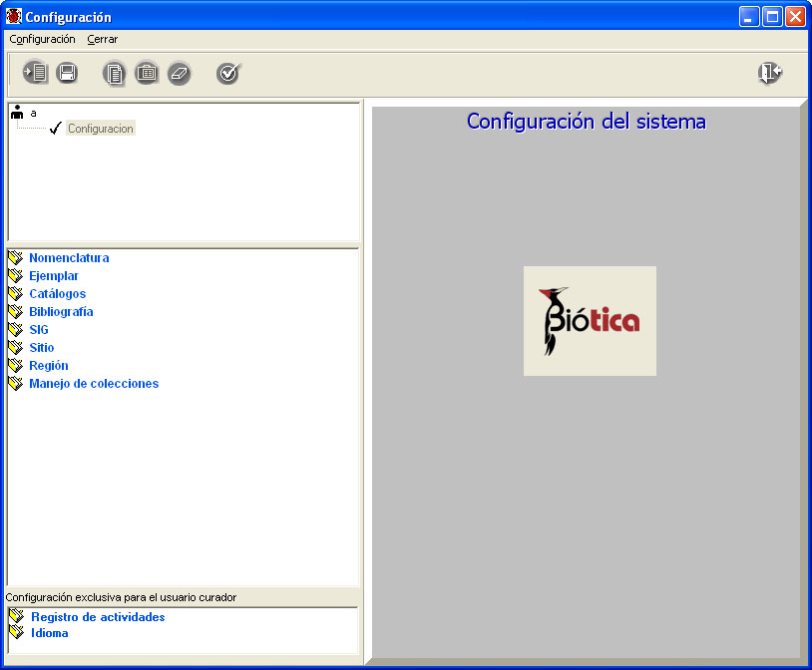812x670 pixels.
Task: Click the folder icon beside Registro de actividades
Action: tap(17, 615)
